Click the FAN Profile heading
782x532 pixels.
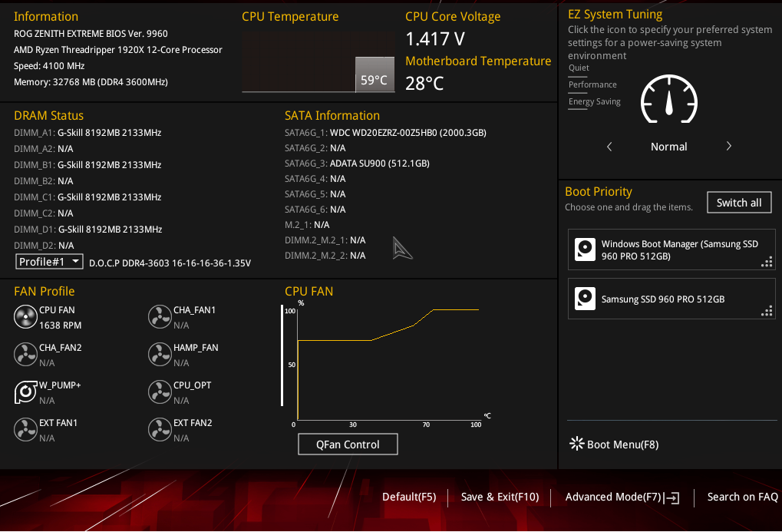pos(45,292)
